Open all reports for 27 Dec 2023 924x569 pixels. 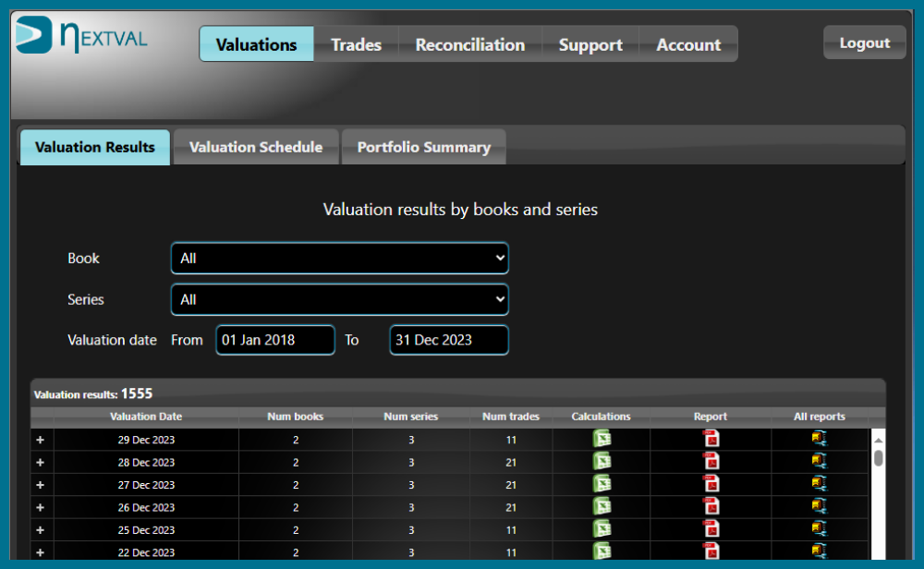coord(820,484)
